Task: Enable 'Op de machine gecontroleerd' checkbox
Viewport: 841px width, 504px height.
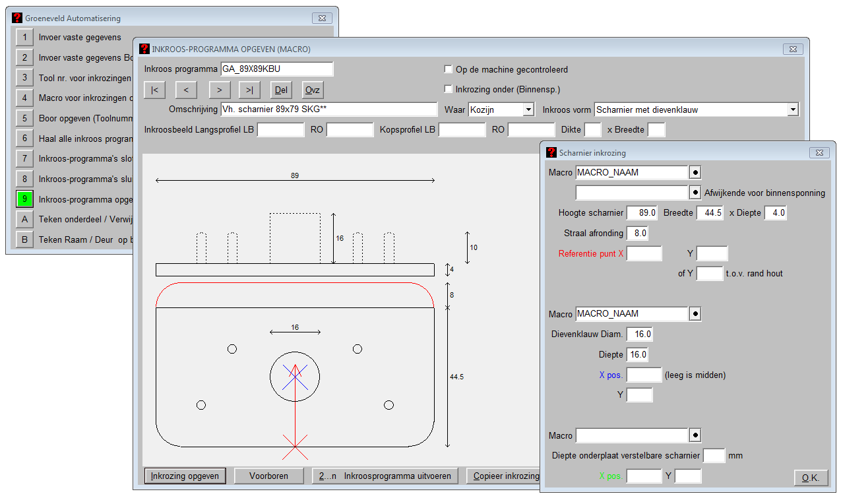Action: click(449, 69)
